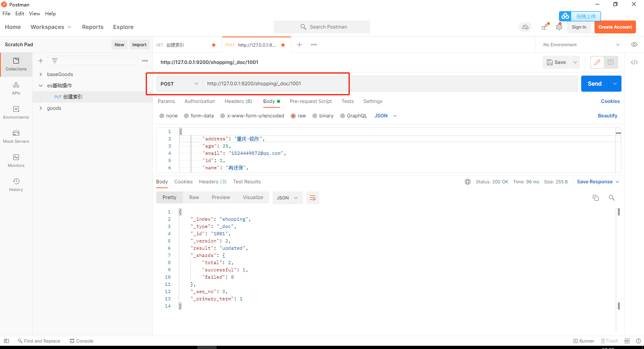644x349 pixels.
Task: Open the Console in status bar
Action: (82, 341)
